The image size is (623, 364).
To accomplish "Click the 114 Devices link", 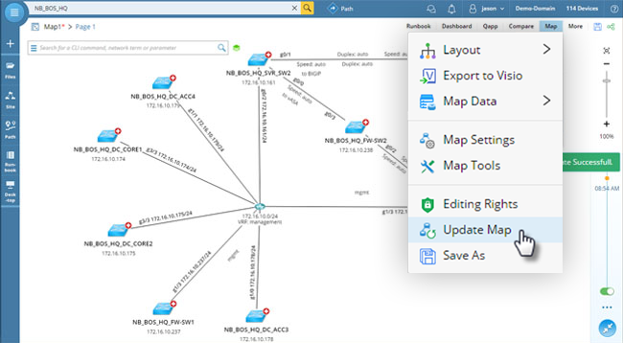I will click(582, 9).
